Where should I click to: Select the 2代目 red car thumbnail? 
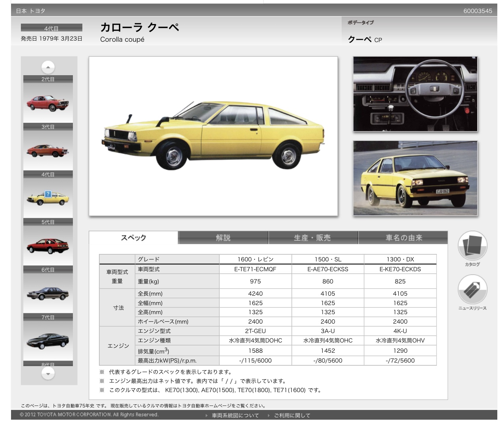[48, 103]
